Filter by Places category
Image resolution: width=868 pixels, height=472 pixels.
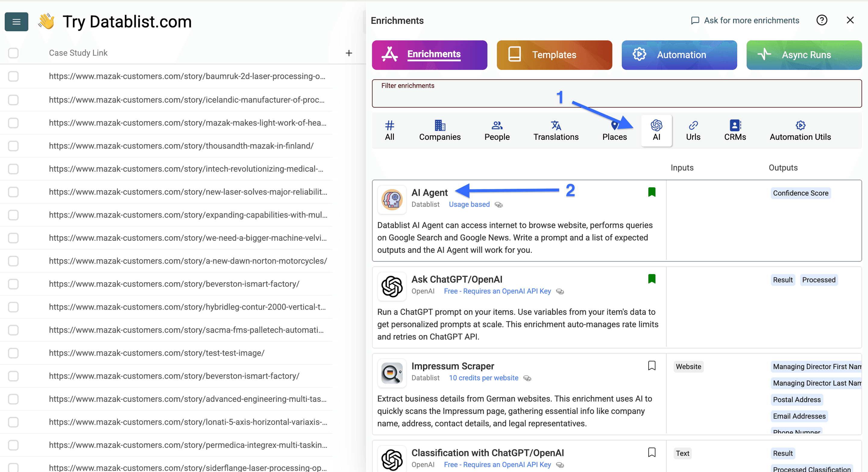tap(614, 131)
